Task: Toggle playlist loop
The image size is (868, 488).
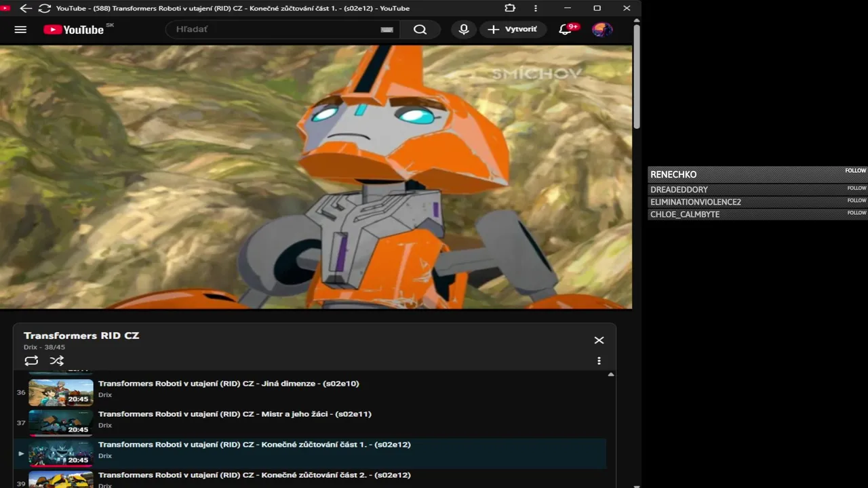Action: click(x=31, y=361)
